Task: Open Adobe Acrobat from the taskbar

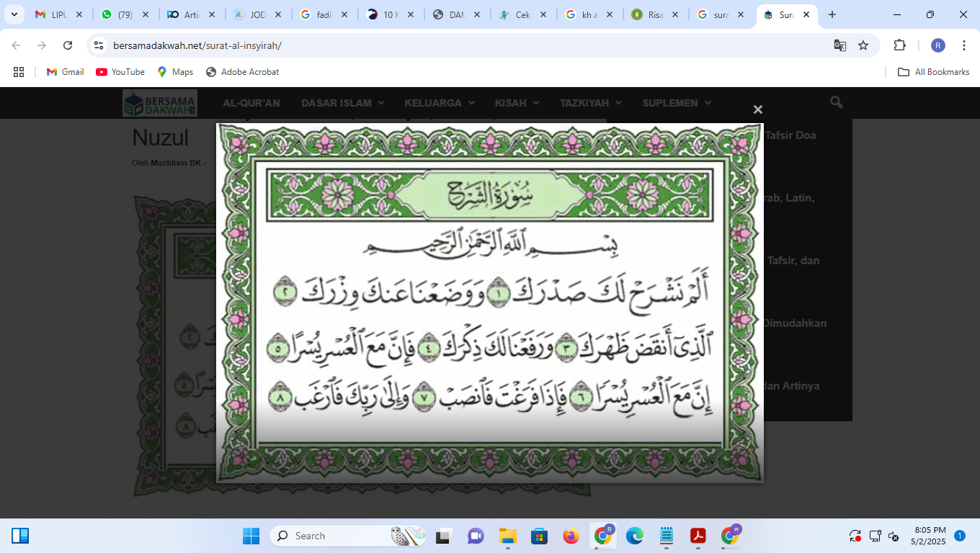Action: pyautogui.click(x=698, y=536)
